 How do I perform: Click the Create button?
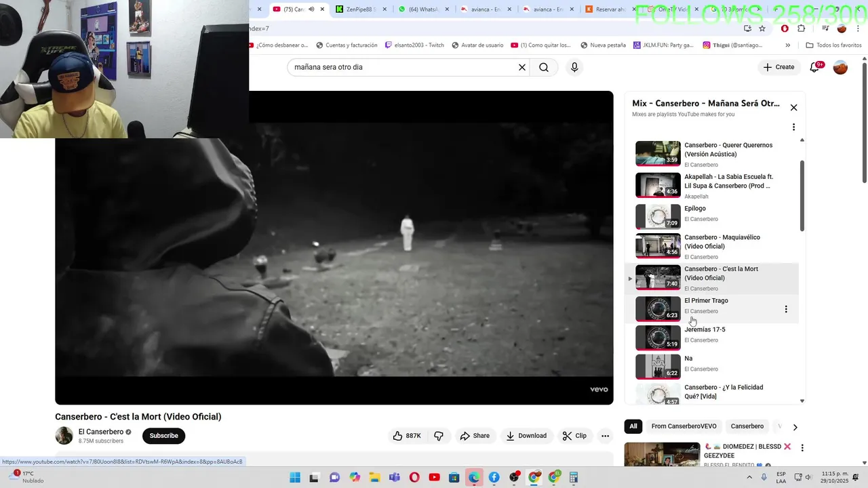[778, 67]
